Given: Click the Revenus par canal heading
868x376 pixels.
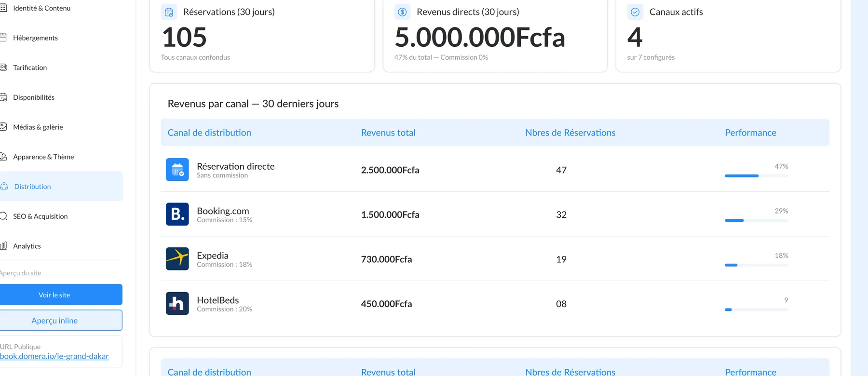Looking at the screenshot, I should [253, 104].
